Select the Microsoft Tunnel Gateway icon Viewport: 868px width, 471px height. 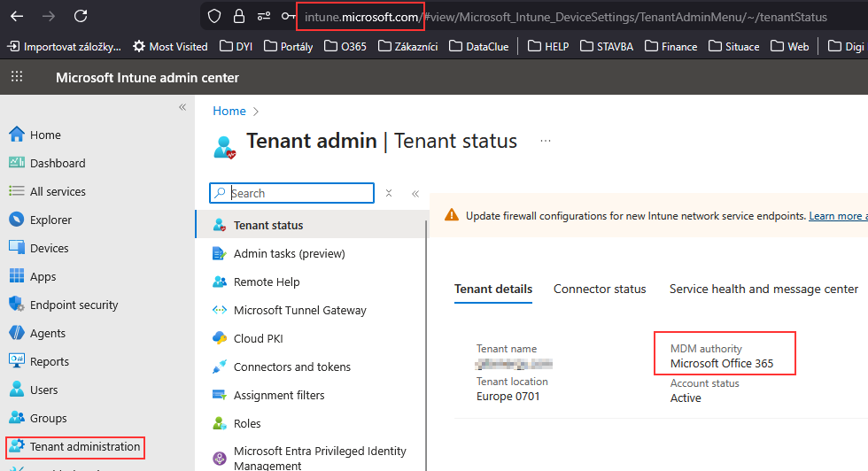[220, 310]
